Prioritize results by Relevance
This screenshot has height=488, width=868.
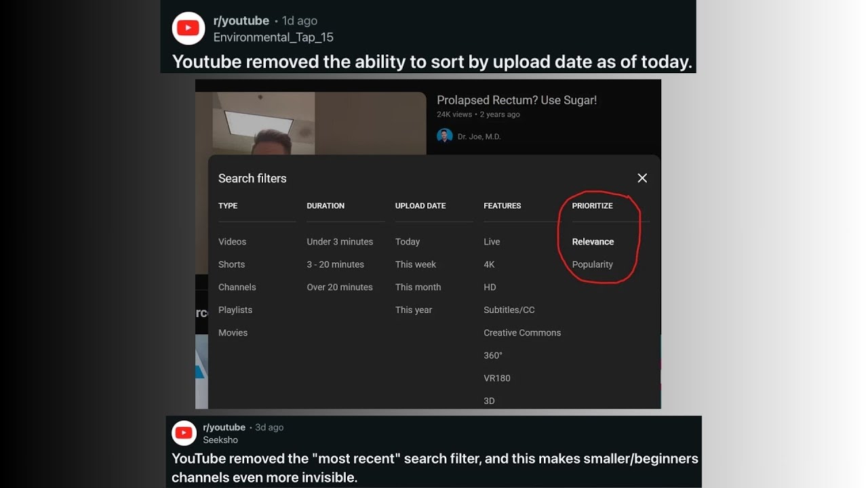[593, 242]
